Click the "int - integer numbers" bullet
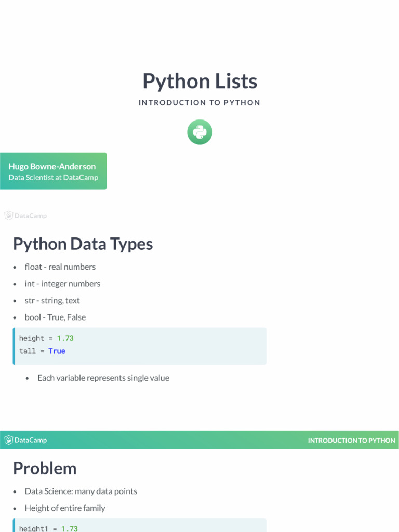399x532 pixels. (x=62, y=284)
